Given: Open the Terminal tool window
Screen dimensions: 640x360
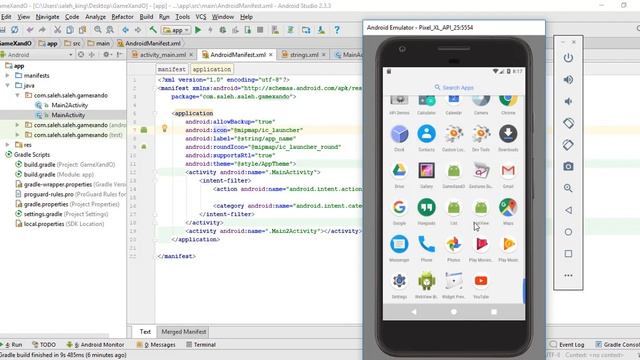Looking at the screenshot, I should click(x=201, y=344).
